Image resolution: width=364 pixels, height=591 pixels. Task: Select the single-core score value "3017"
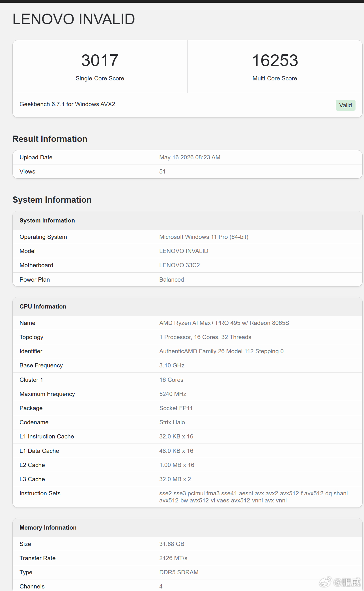(100, 60)
